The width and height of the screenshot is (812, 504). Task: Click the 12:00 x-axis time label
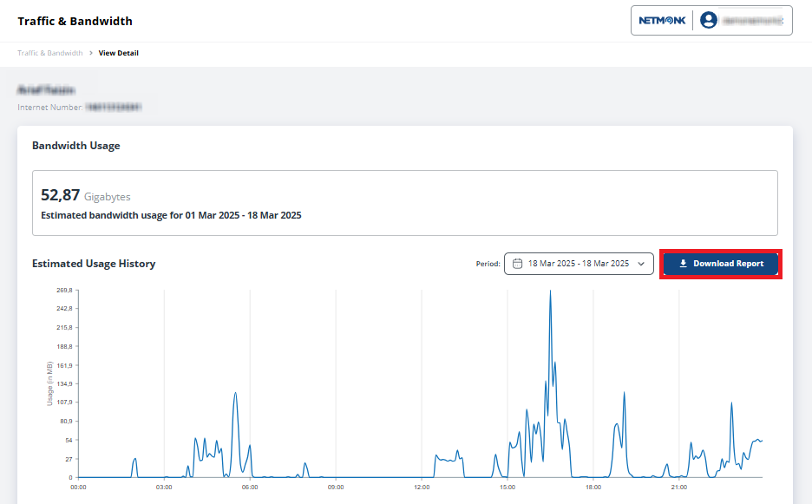(422, 487)
